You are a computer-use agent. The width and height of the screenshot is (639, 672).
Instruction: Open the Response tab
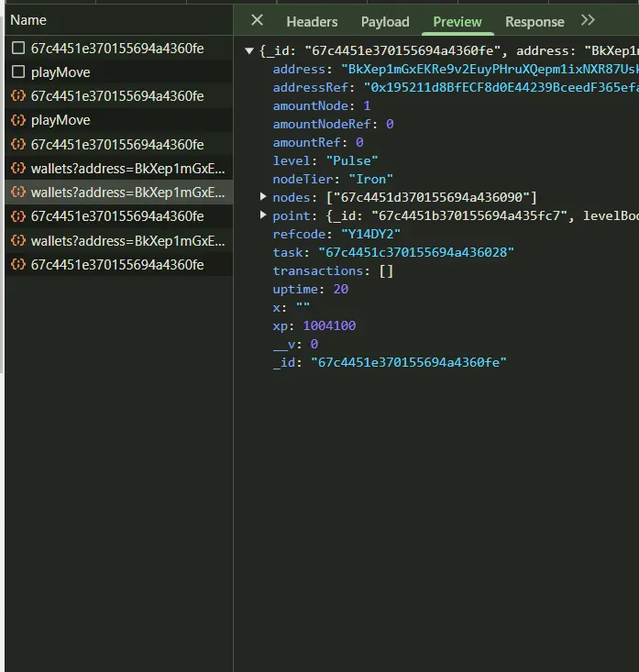pyautogui.click(x=534, y=22)
